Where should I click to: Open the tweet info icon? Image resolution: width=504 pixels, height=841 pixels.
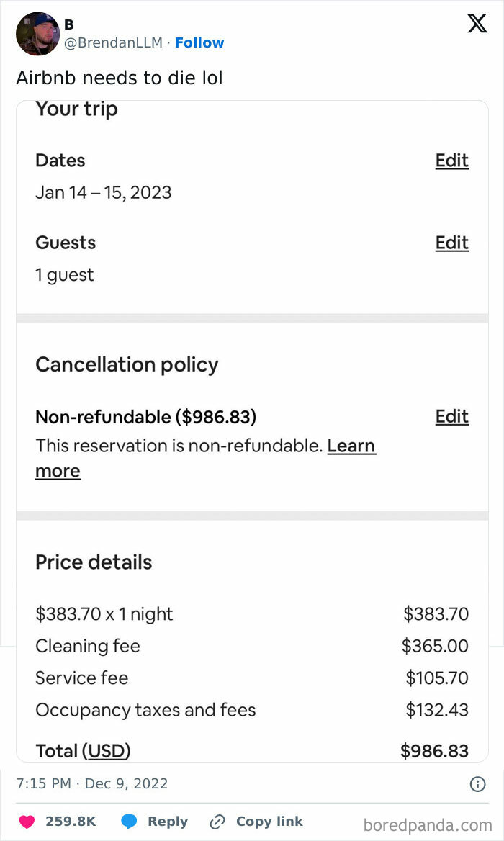click(x=477, y=784)
